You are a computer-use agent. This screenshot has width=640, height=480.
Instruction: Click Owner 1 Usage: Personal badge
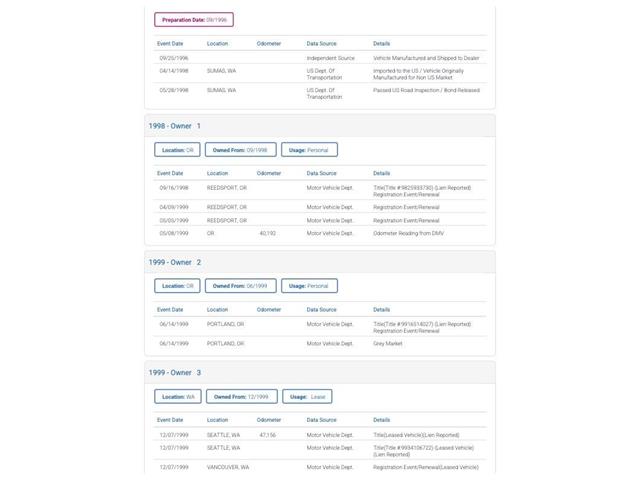point(309,150)
